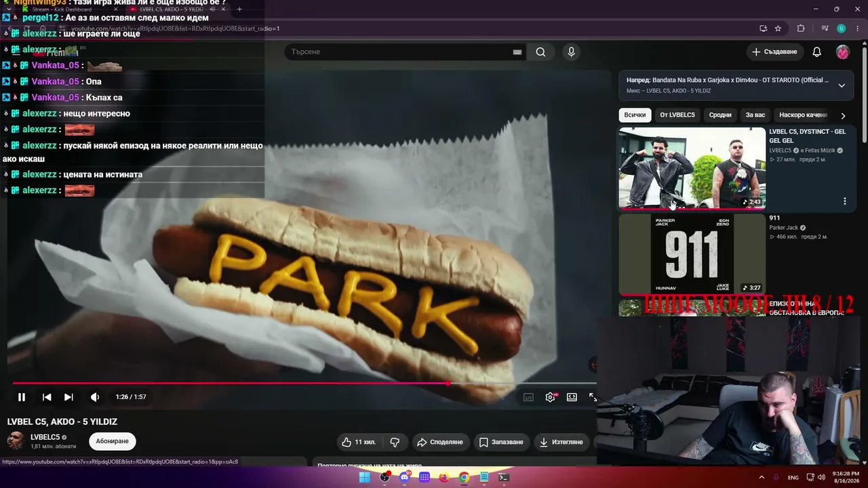The width and height of the screenshot is (868, 488).
Task: Enter fullscreen mode on the player
Action: tap(592, 397)
